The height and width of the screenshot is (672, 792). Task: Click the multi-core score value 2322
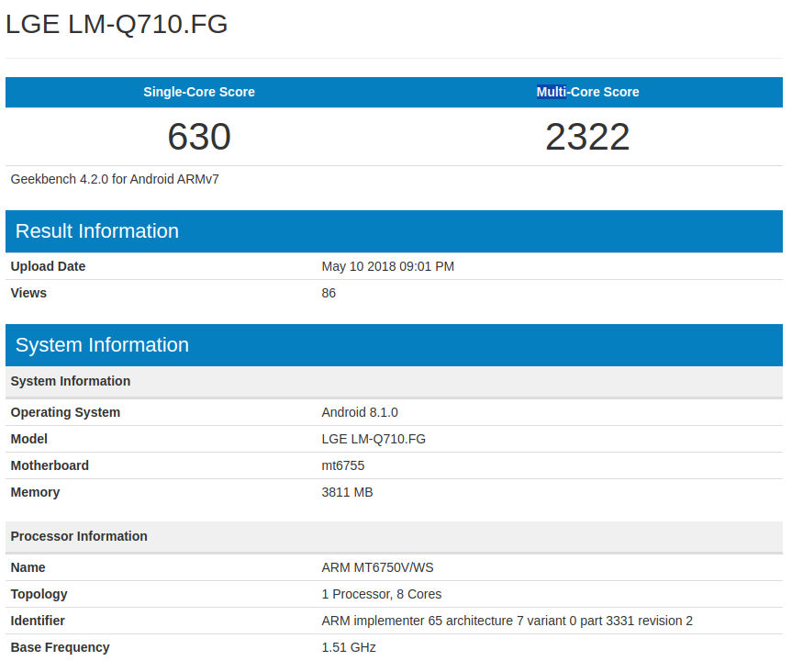pyautogui.click(x=587, y=137)
